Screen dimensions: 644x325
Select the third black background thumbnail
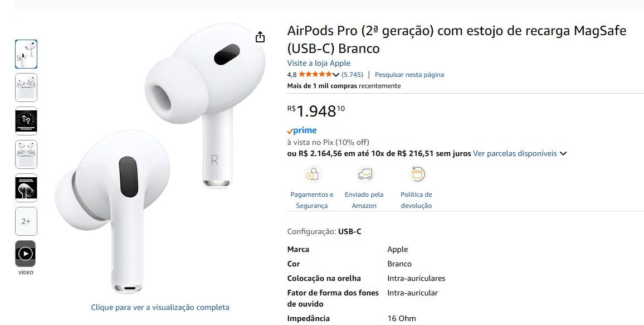(x=26, y=121)
